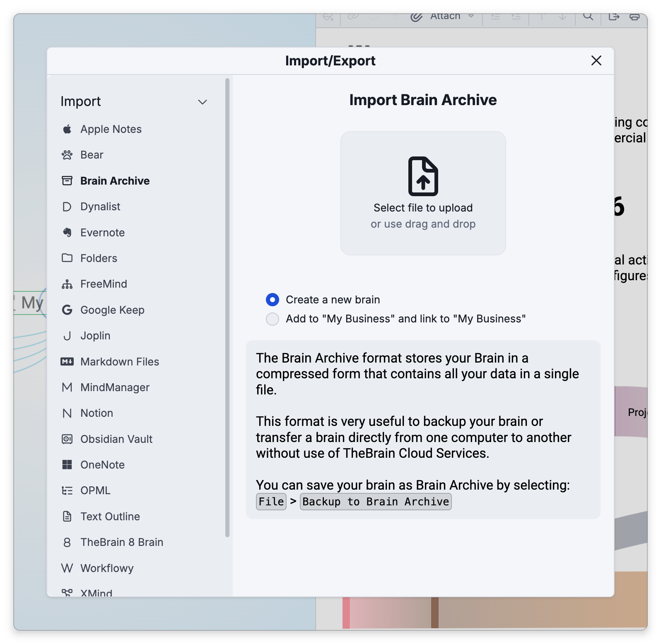Click the search magnifier in the notes toolbar
Image resolution: width=661 pixels, height=644 pixels.
click(588, 17)
